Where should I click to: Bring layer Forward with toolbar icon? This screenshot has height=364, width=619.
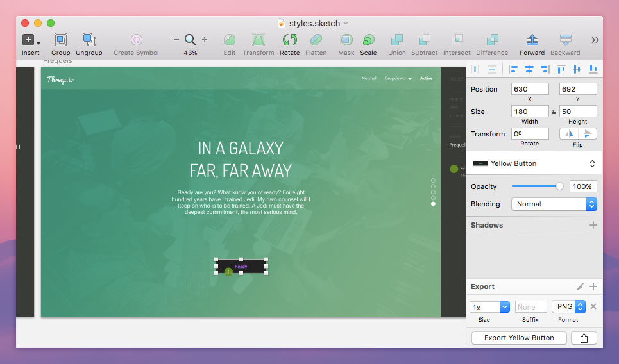(532, 40)
